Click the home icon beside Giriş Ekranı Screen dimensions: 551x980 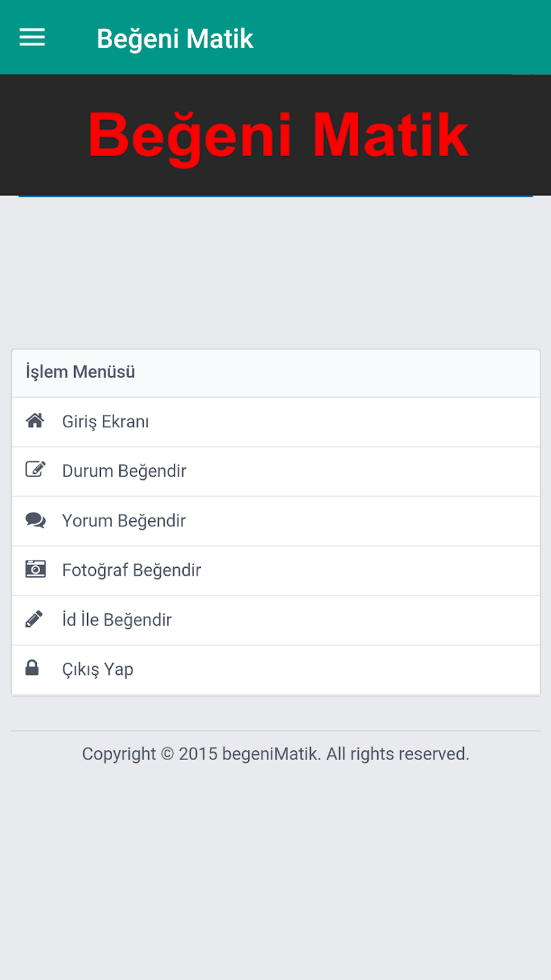[x=35, y=421]
